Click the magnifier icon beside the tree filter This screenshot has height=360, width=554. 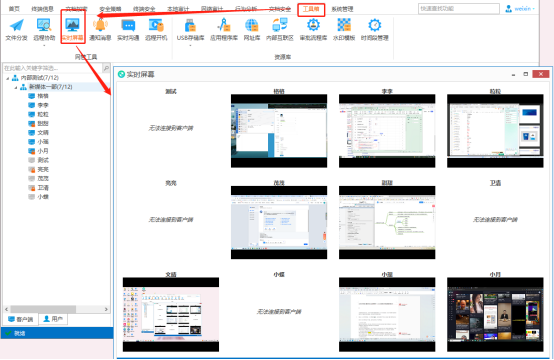click(x=106, y=68)
